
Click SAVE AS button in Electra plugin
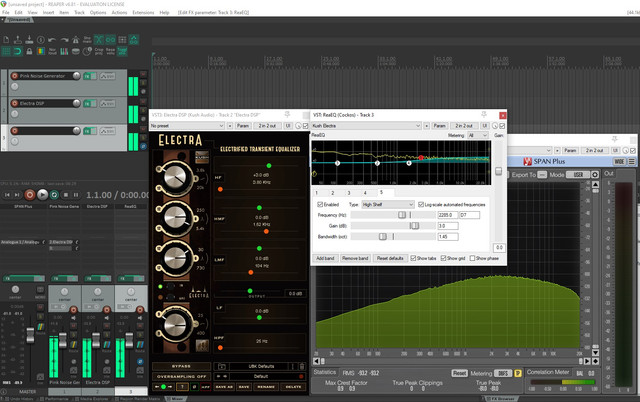224,386
